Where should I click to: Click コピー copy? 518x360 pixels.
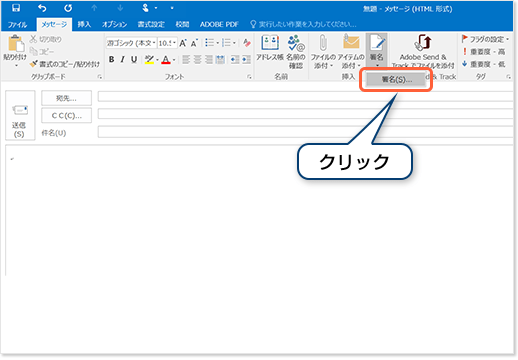[x=42, y=51]
